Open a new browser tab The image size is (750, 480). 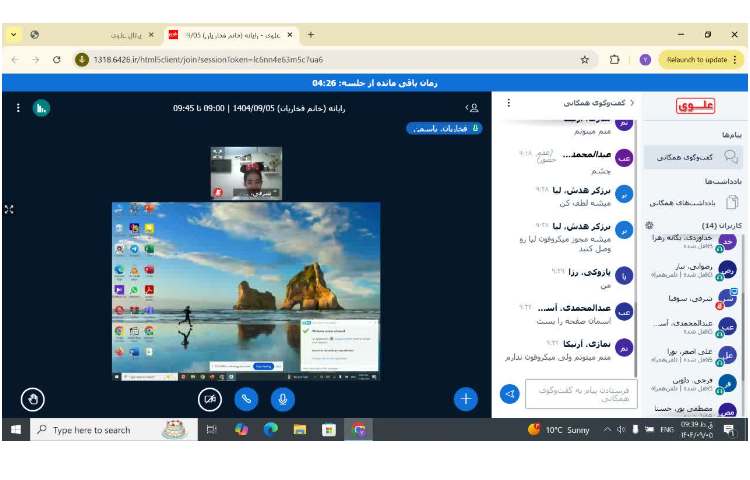(311, 35)
